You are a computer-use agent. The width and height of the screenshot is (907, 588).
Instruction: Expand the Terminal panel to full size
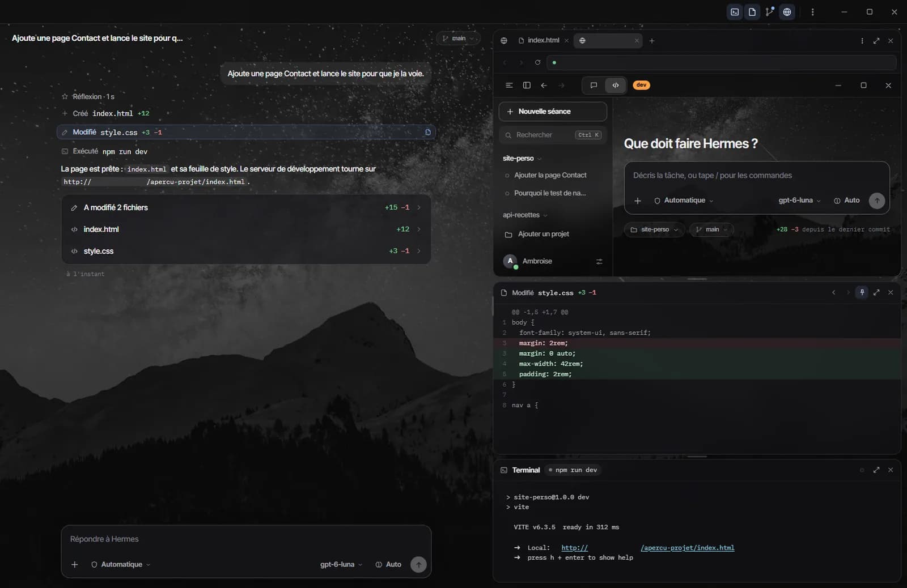click(x=876, y=470)
